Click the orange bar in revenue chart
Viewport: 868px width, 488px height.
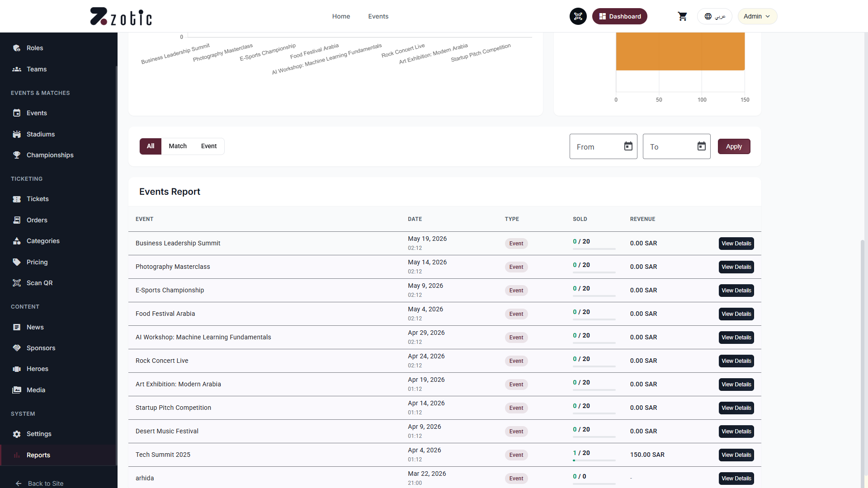click(x=680, y=51)
